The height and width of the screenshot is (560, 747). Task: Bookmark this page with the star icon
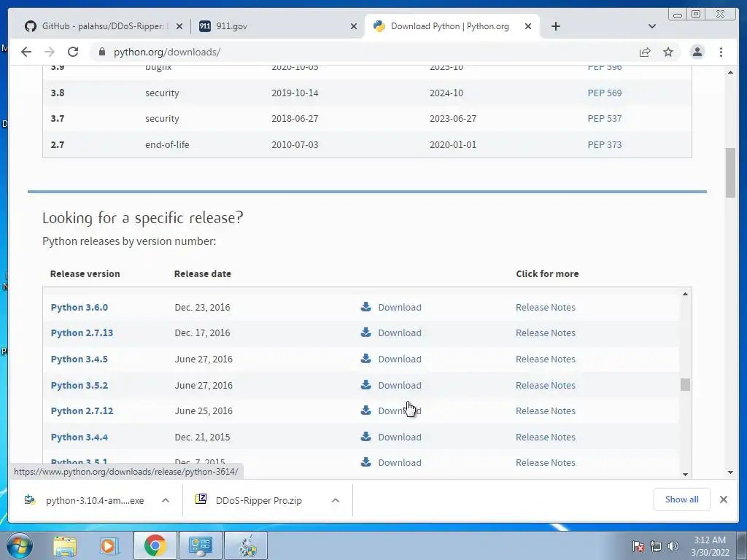(668, 52)
